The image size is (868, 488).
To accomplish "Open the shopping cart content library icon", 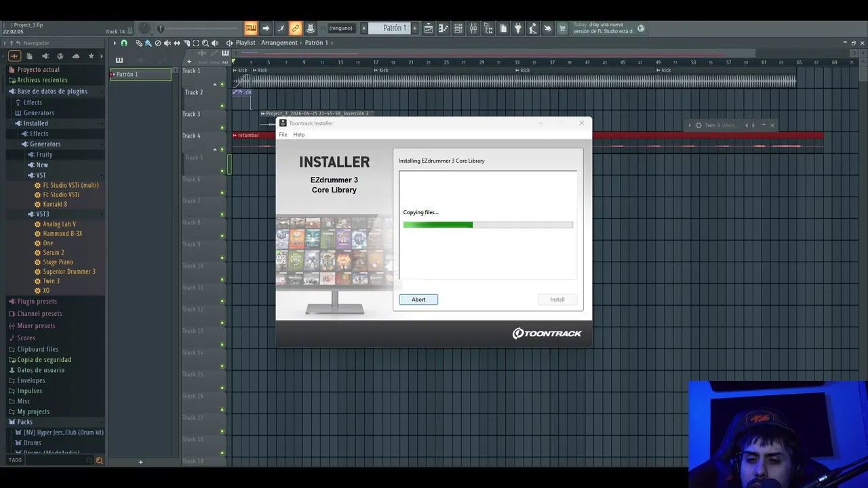I will point(562,28).
